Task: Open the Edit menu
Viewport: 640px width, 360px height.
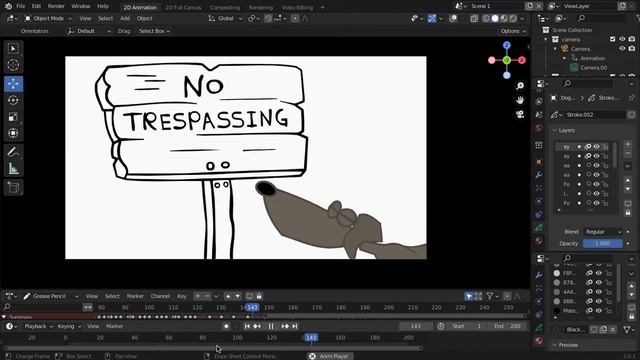Action: click(x=36, y=6)
